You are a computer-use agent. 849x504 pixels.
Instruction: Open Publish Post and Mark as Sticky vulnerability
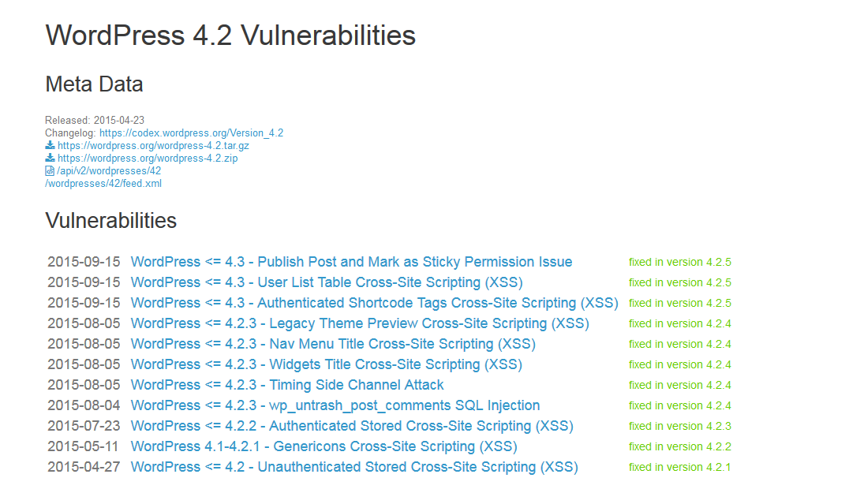coord(351,262)
